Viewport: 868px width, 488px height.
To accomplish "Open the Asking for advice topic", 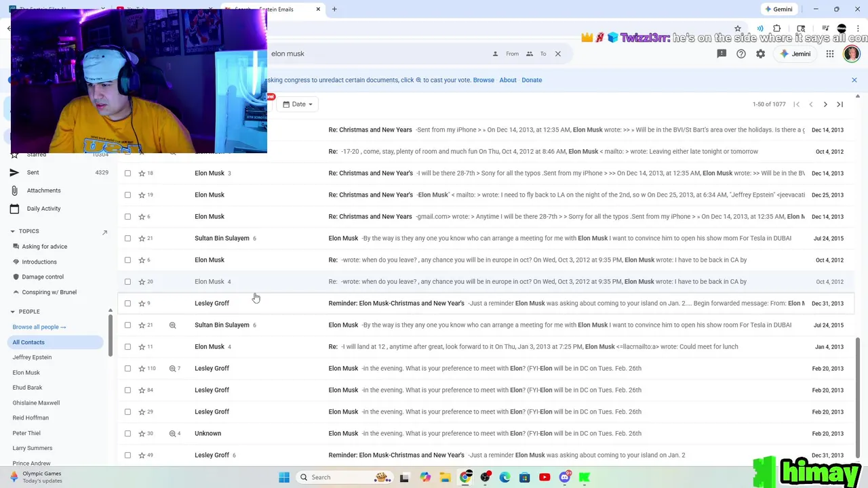I will (44, 247).
